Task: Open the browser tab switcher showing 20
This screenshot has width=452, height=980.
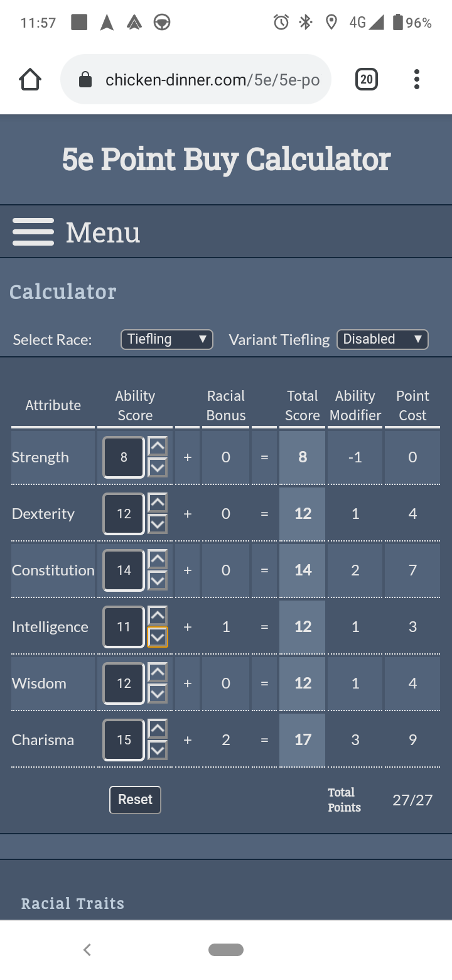Action: click(x=367, y=79)
